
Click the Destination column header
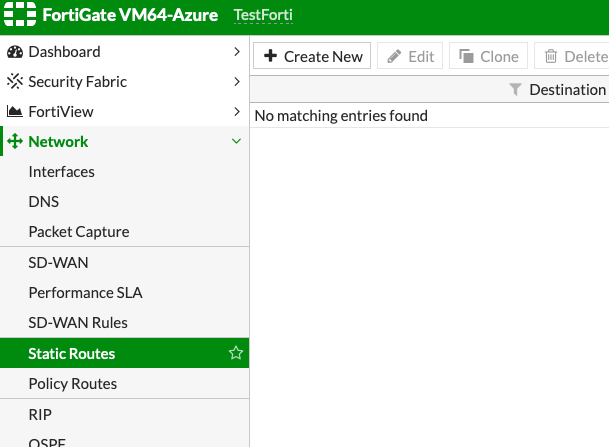(567, 89)
